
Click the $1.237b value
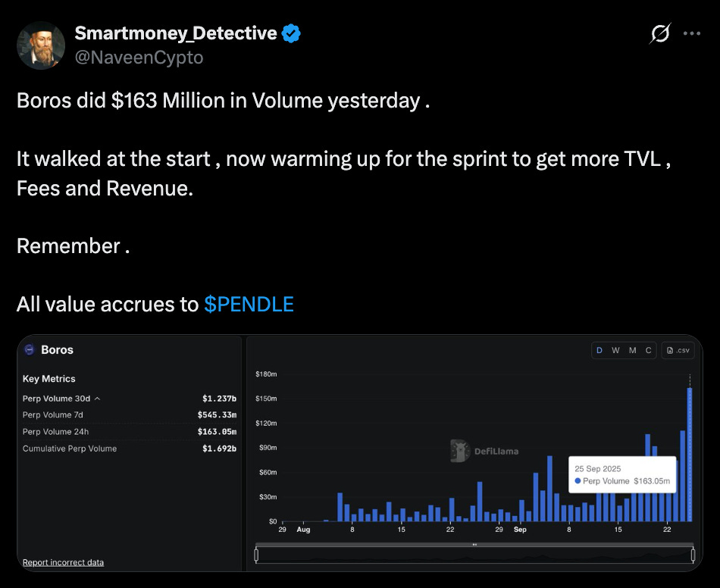click(x=219, y=399)
